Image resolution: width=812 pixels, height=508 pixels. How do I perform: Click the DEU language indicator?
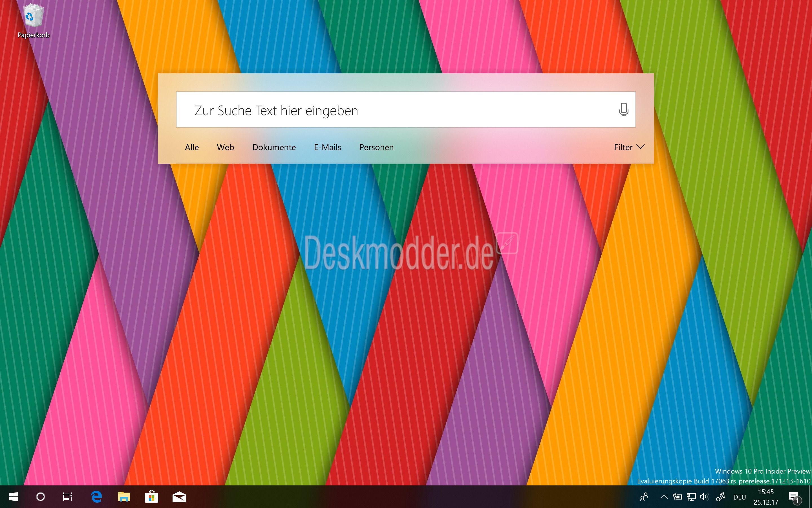point(740,497)
